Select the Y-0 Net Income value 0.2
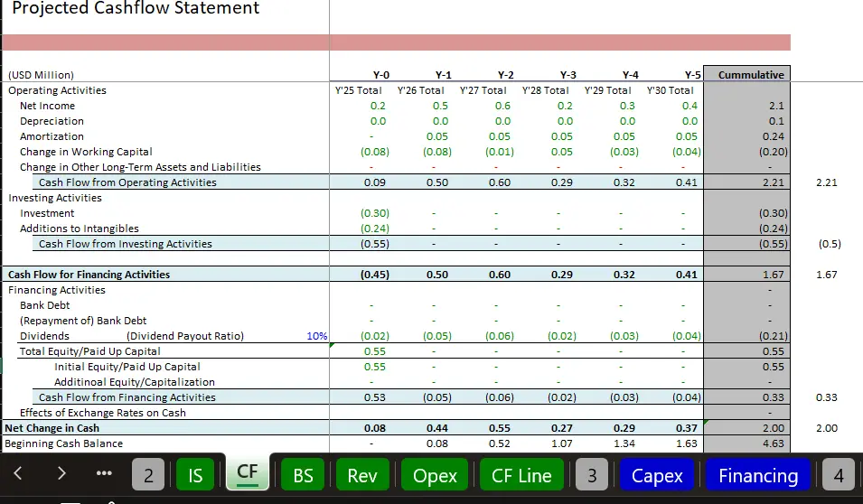 [x=378, y=106]
